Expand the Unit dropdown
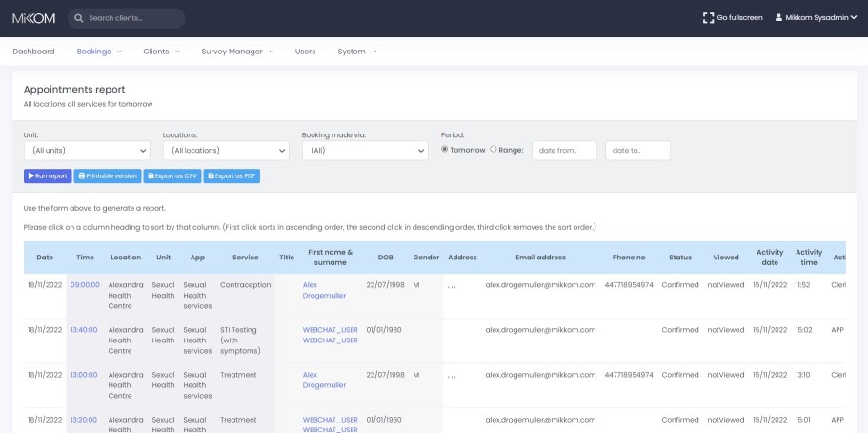The image size is (868, 433). 87,151
